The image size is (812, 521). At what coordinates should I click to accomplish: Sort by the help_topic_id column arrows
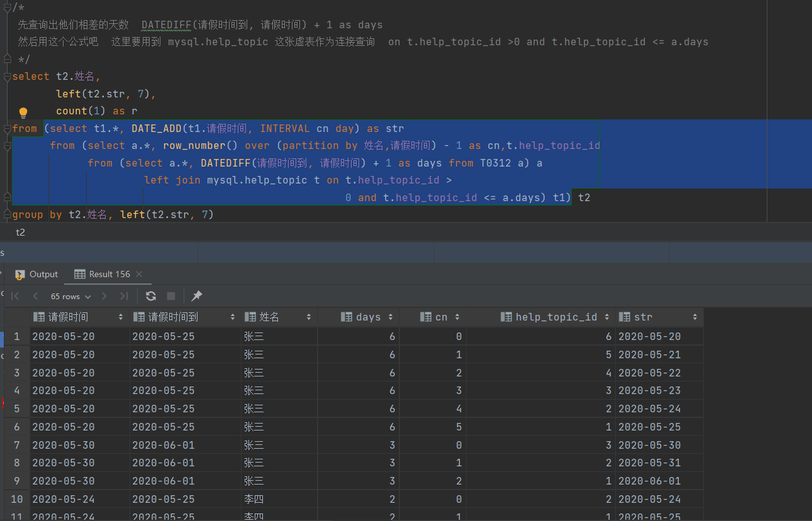tap(607, 317)
